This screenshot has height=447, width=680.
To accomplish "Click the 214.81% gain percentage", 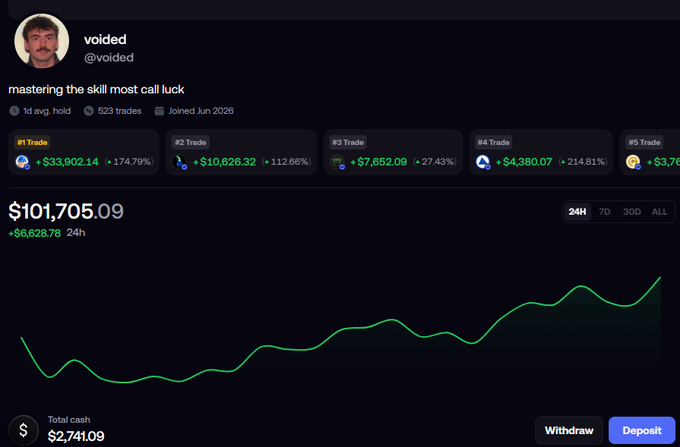I will pyautogui.click(x=583, y=162).
